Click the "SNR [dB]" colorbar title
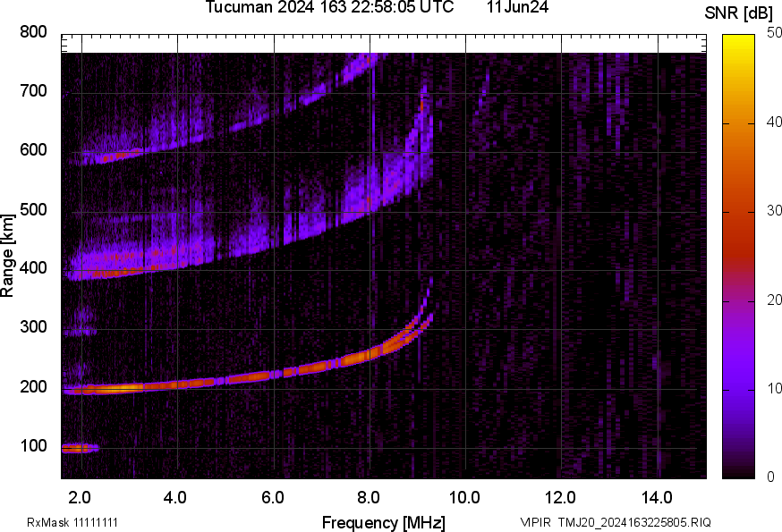This screenshot has width=782, height=532. tap(739, 13)
